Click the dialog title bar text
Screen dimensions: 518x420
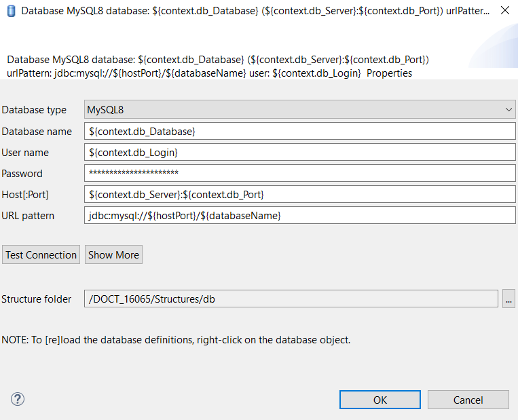point(255,12)
